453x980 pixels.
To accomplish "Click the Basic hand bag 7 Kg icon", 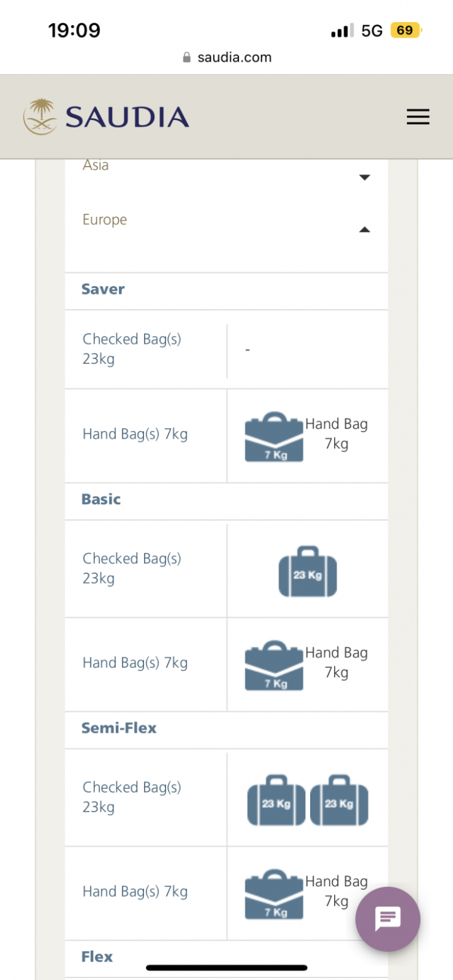I will (274, 666).
